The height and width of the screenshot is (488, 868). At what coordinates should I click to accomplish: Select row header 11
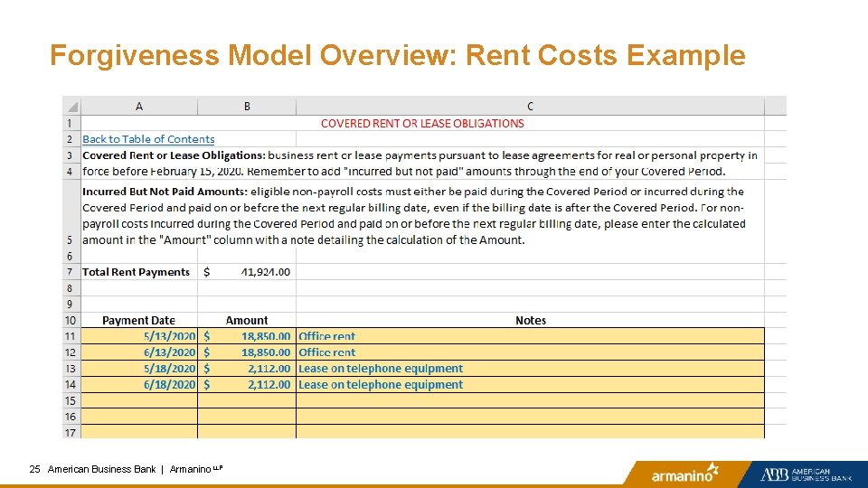71,336
